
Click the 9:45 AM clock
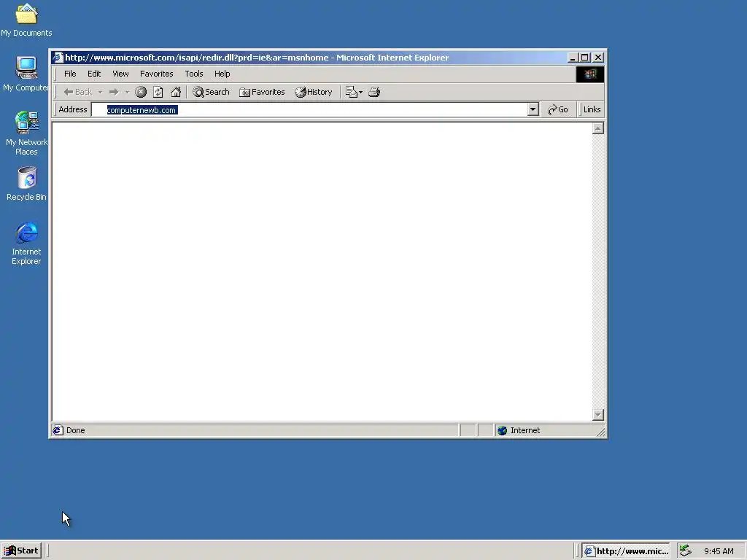pos(719,551)
